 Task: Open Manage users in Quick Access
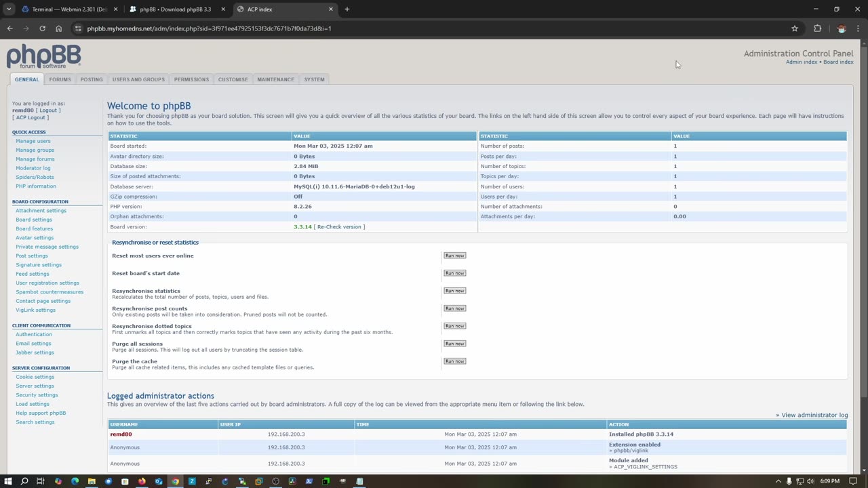[x=33, y=141]
